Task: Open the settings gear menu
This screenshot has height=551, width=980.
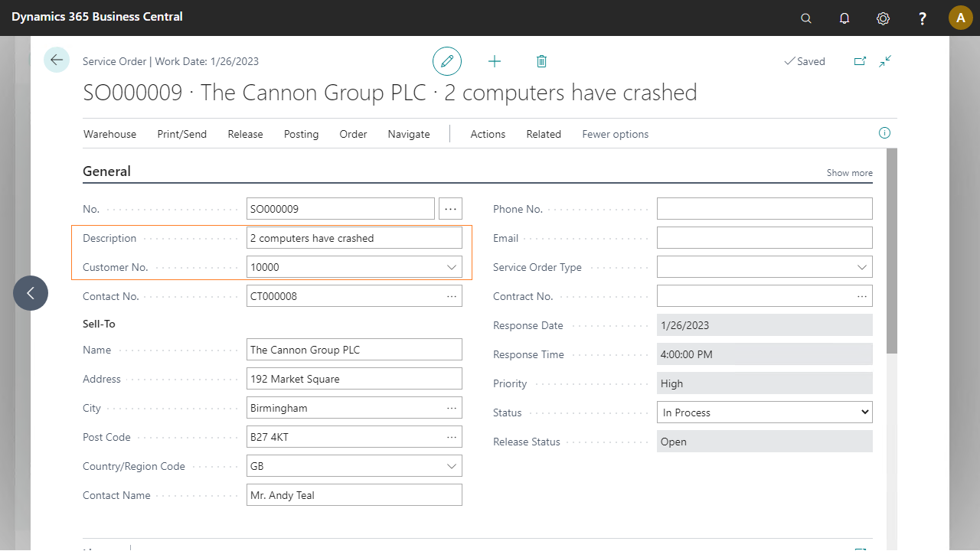Action: point(883,18)
